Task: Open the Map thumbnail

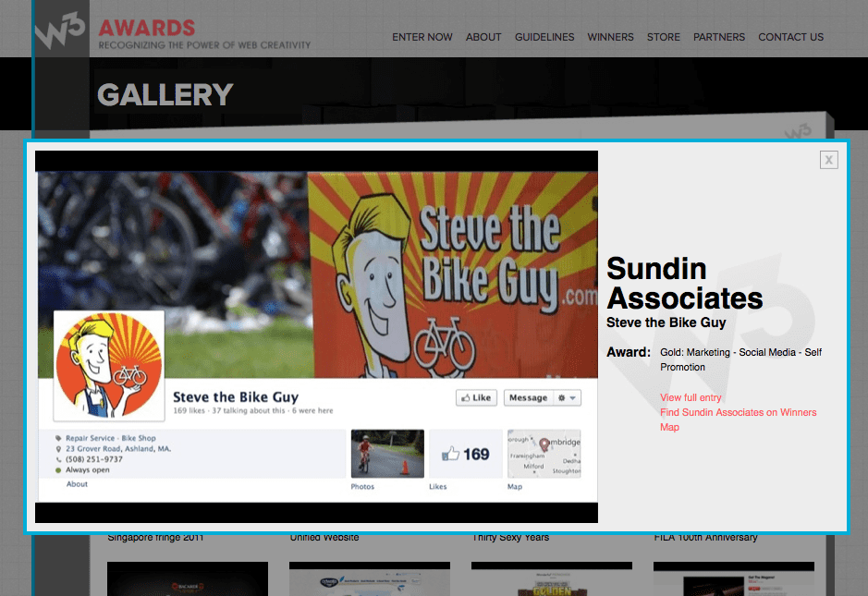Action: pos(544,453)
